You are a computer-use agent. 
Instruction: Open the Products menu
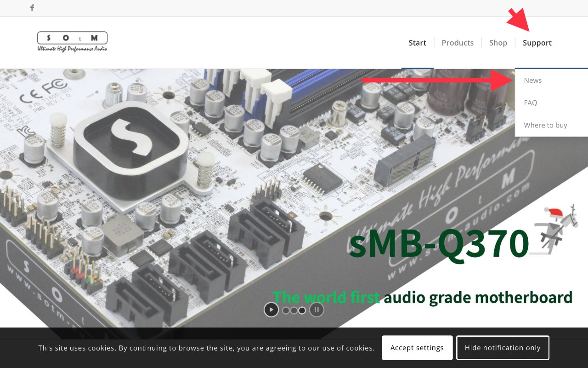(x=458, y=43)
